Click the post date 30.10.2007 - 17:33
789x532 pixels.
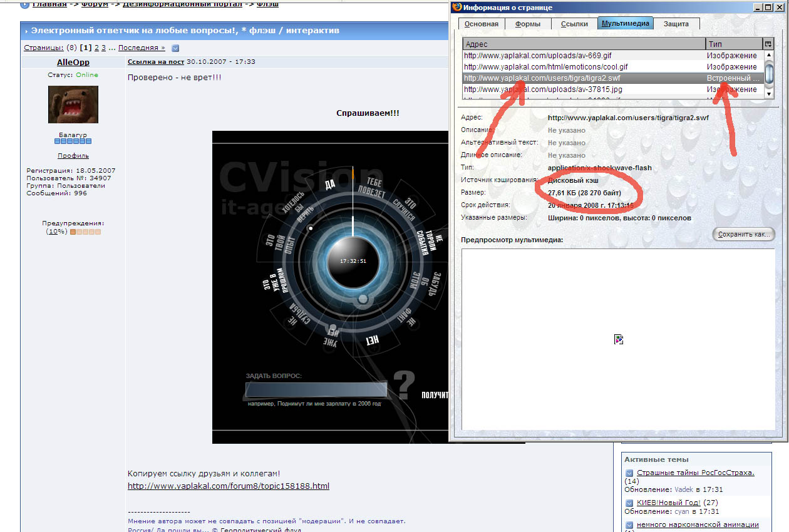[221, 62]
